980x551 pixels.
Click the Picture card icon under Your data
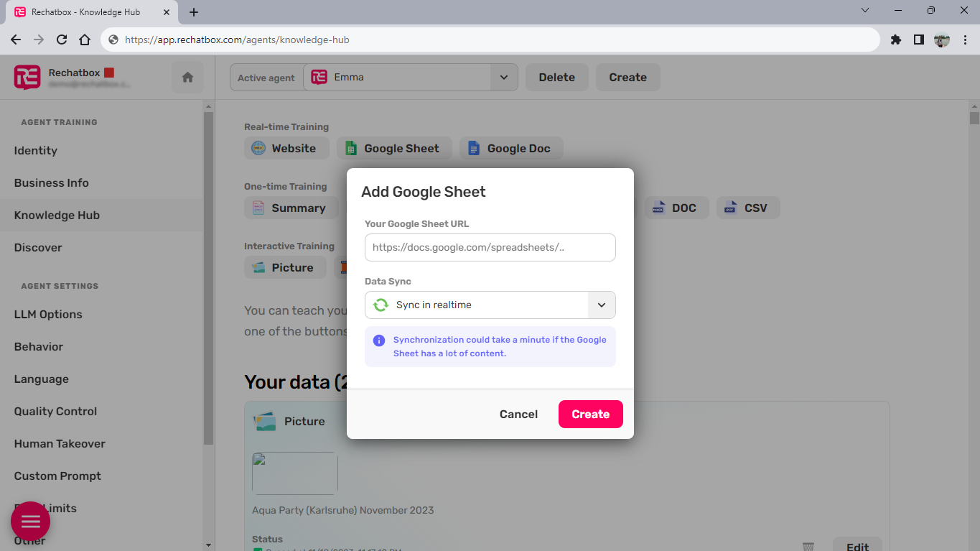pos(265,422)
